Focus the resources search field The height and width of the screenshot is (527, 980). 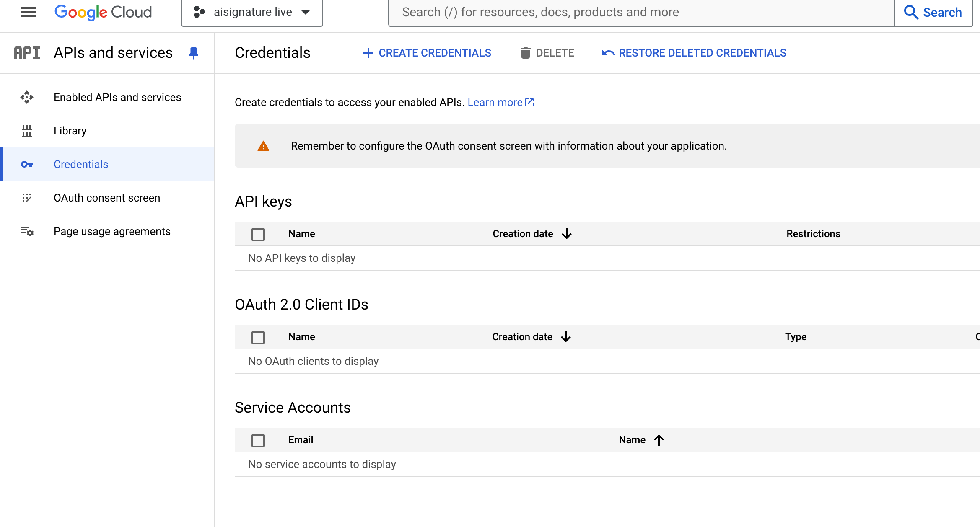click(641, 12)
